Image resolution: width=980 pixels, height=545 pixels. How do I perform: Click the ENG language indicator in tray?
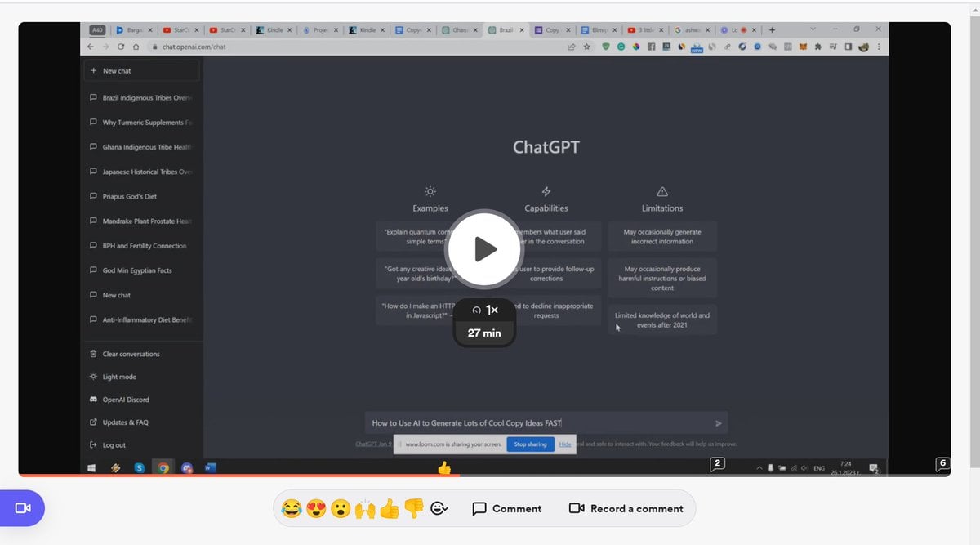(x=818, y=468)
